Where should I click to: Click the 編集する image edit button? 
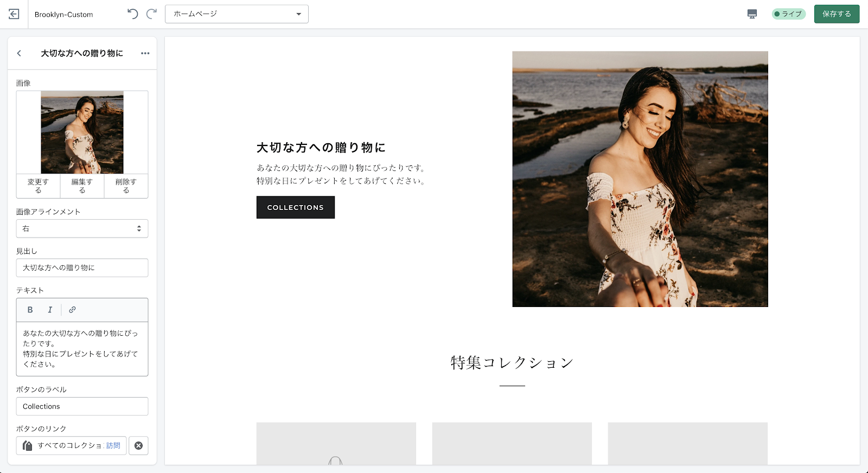82,186
